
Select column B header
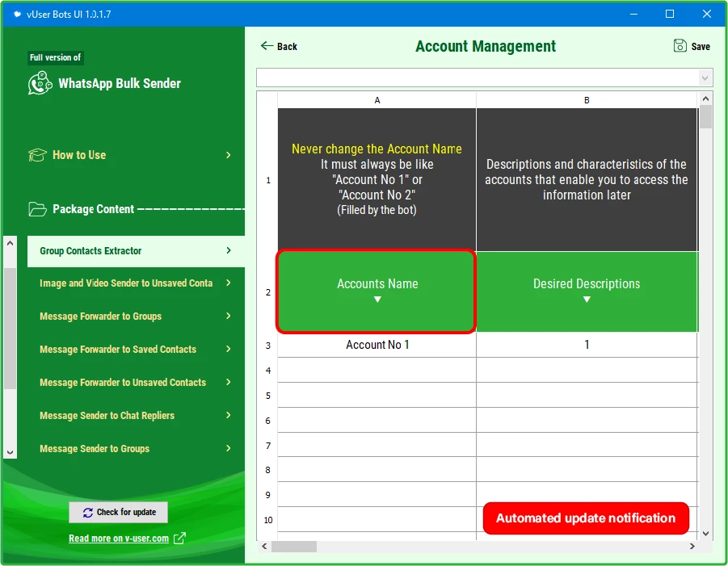(x=587, y=100)
